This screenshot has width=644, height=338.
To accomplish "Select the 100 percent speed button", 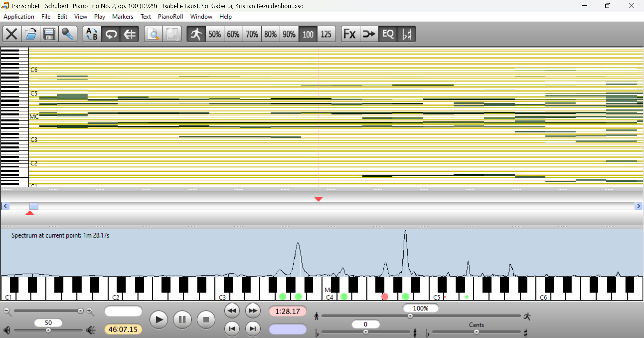I will pos(308,34).
